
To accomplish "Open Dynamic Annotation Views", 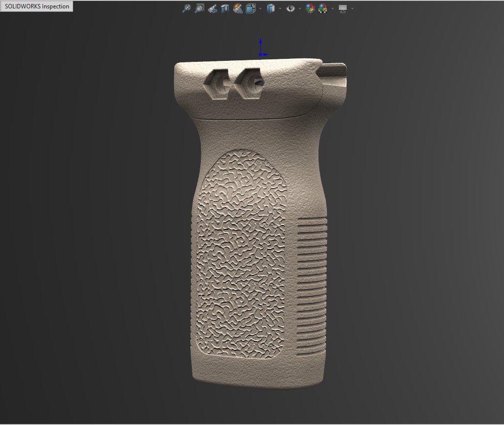I will coord(237,8).
